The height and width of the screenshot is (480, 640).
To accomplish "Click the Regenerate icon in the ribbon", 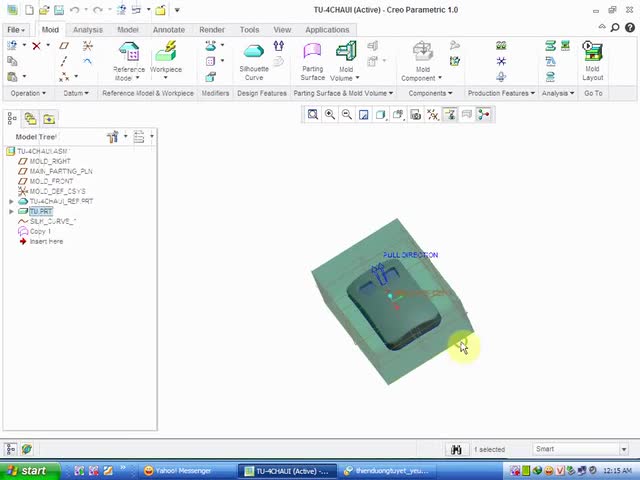I will 12,45.
